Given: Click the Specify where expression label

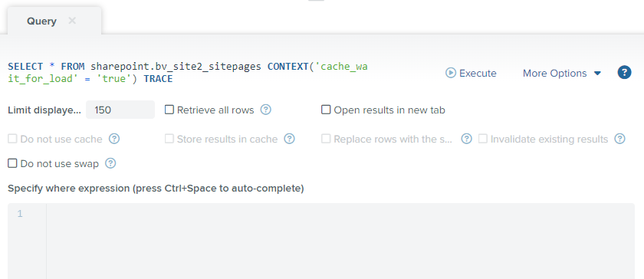Looking at the screenshot, I should pos(156,189).
